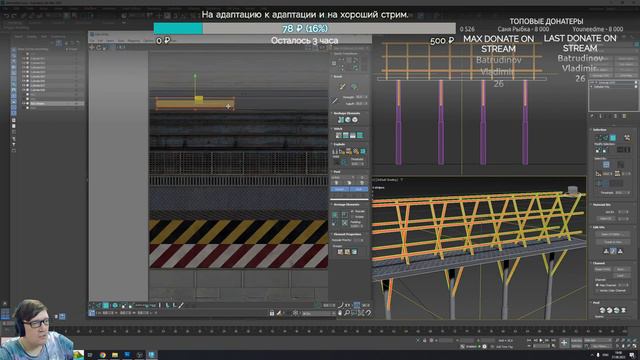Click Configure Modifier Sets icon below stack
The height and width of the screenshot is (360, 640).
(x=624, y=116)
